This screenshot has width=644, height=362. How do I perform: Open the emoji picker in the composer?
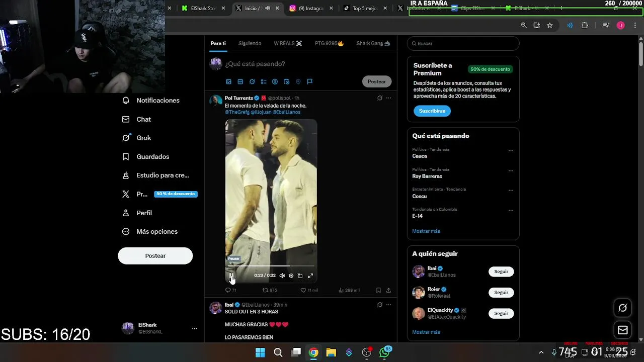[275, 81]
